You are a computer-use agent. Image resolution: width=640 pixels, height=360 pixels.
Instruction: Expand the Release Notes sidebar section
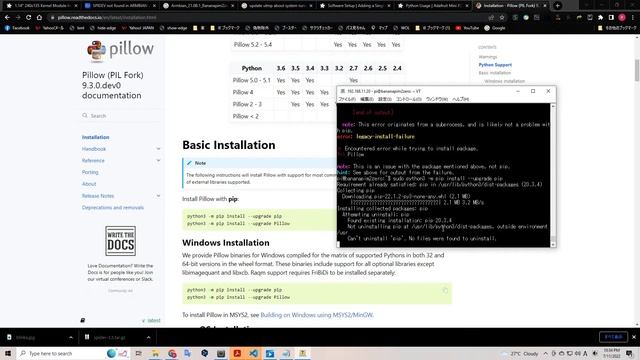point(158,196)
